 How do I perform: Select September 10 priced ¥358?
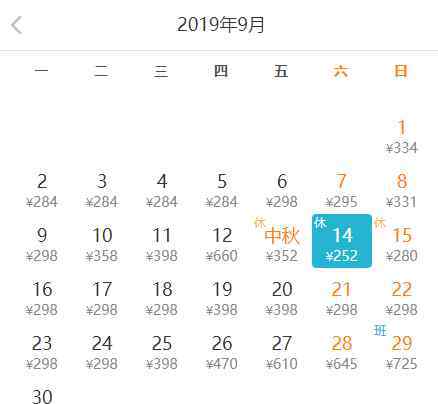(102, 245)
